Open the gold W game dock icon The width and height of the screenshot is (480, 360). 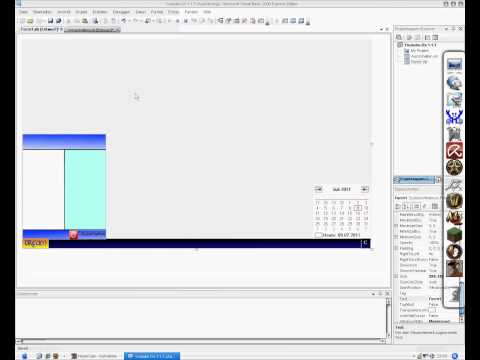coord(454,201)
